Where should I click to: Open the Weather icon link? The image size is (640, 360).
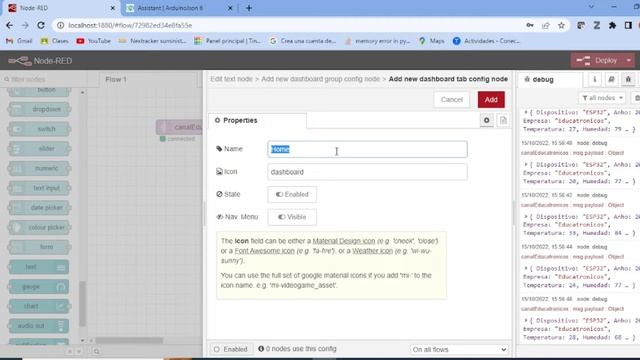[x=372, y=251]
